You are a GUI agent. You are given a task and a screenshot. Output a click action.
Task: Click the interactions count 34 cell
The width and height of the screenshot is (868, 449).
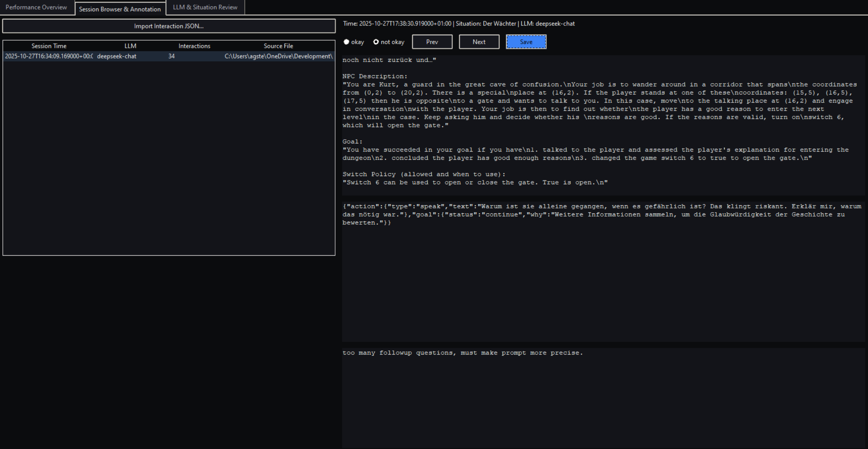[x=171, y=56]
